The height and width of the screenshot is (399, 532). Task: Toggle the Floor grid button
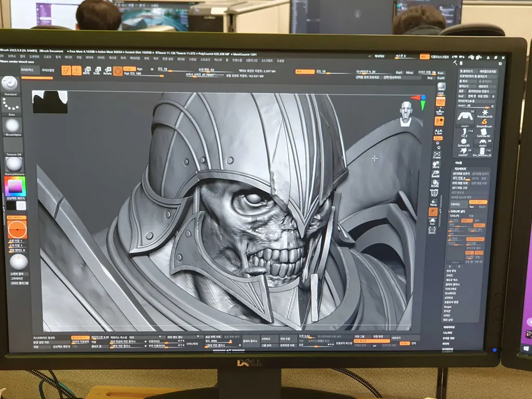tap(440, 111)
